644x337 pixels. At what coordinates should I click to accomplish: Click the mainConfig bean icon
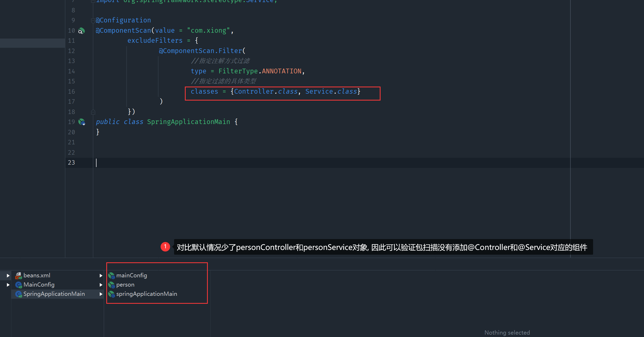click(x=111, y=276)
